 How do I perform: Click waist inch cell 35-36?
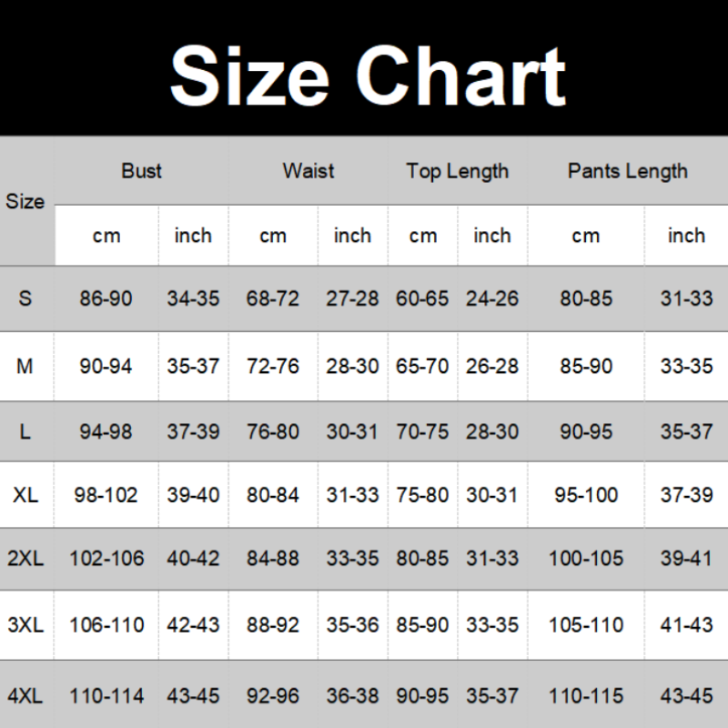(x=352, y=625)
